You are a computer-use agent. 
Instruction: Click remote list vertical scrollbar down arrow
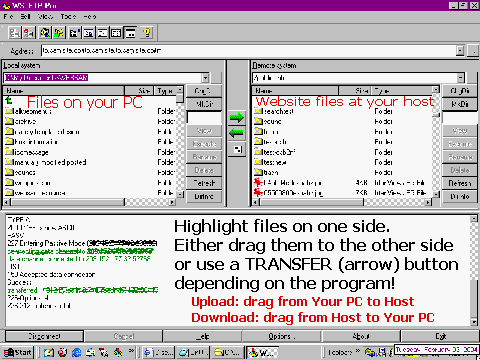tap(436, 194)
